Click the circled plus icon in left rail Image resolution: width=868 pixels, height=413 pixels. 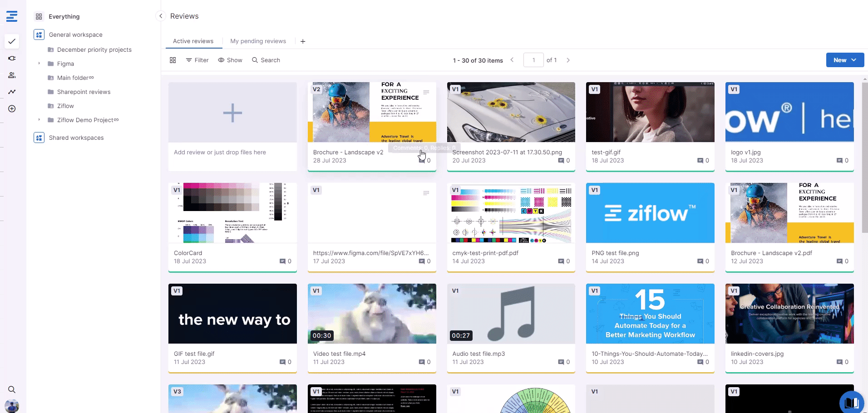tap(12, 109)
